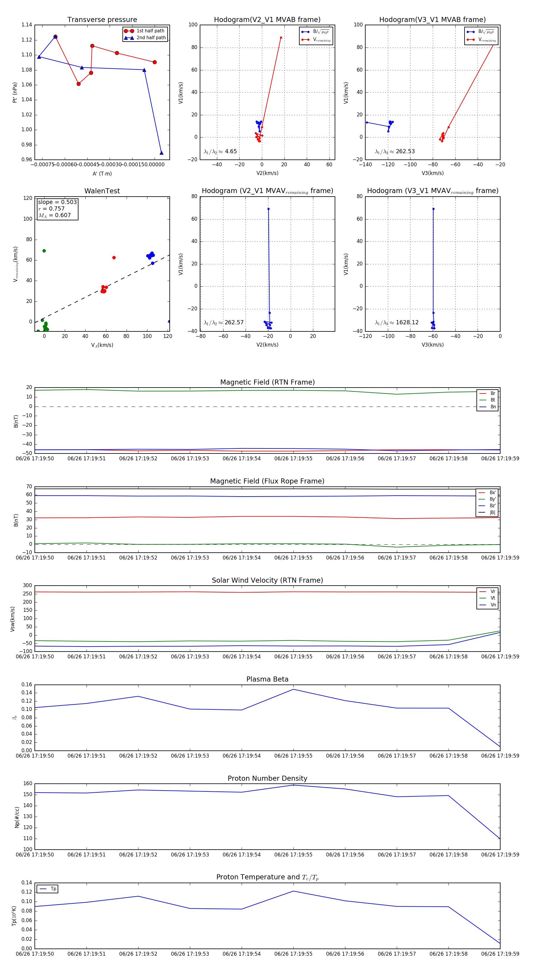Click the "Transverse pressure" plot title
This screenshot has width=535, height=980.
[x=102, y=20]
